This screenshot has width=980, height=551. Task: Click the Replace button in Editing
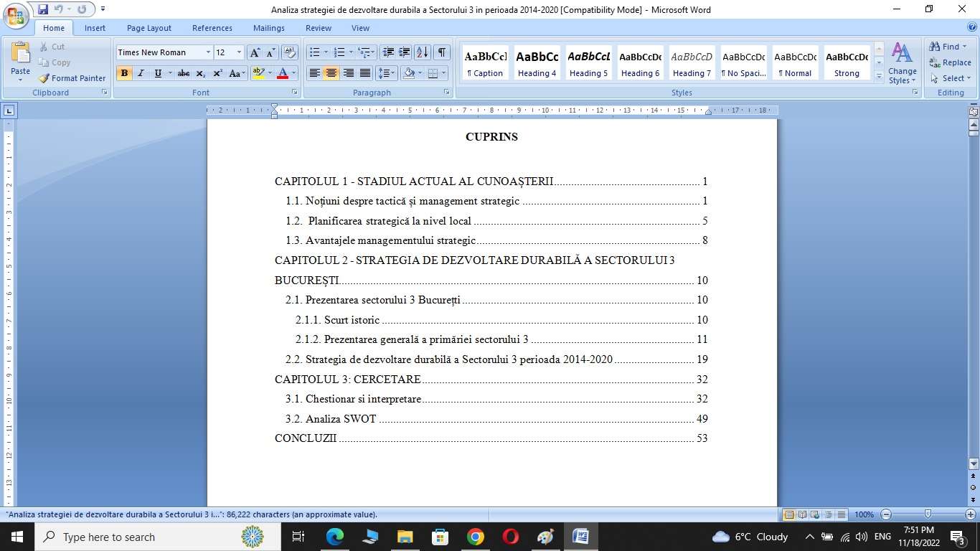click(950, 62)
